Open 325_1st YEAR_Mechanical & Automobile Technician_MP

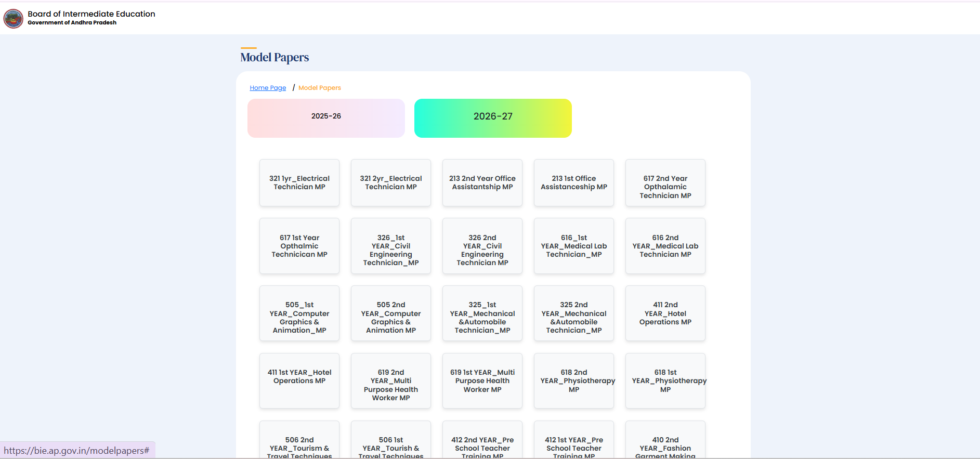point(482,313)
